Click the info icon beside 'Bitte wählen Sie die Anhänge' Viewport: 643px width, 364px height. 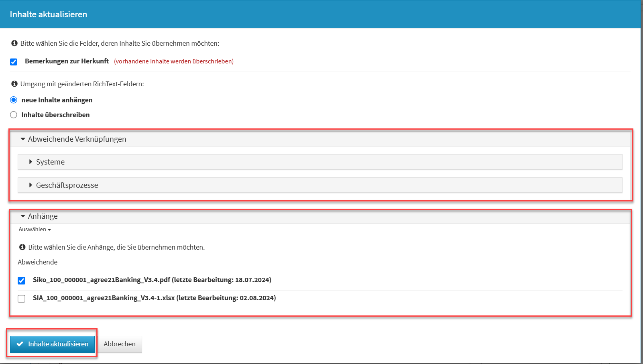click(x=22, y=247)
